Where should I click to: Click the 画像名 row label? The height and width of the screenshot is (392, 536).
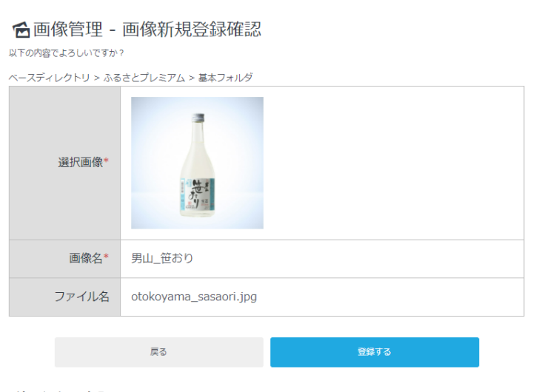coord(86,258)
